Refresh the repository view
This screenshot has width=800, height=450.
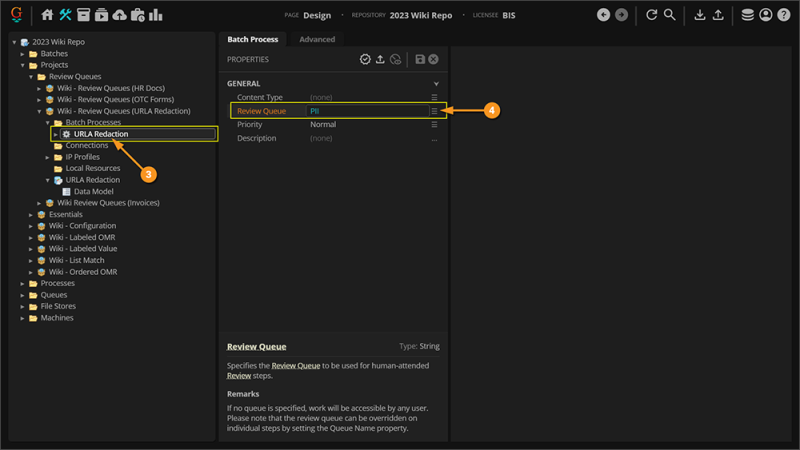click(652, 15)
